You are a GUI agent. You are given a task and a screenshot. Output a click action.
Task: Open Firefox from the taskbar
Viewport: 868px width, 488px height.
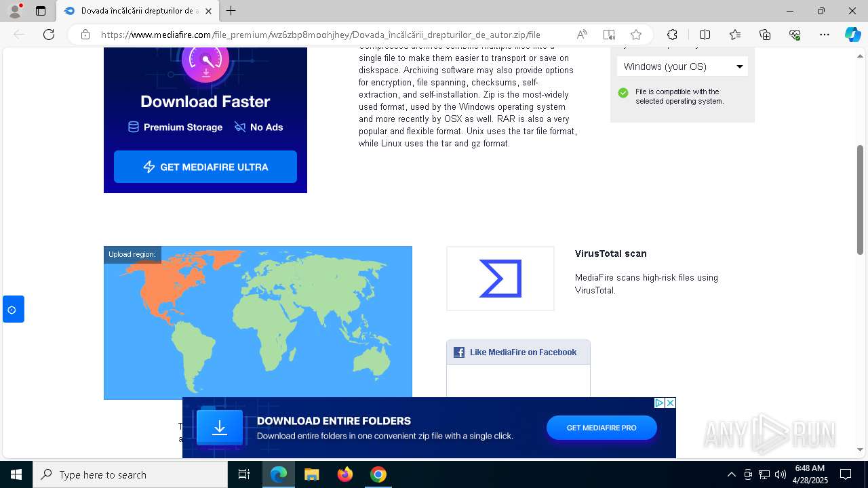click(345, 474)
